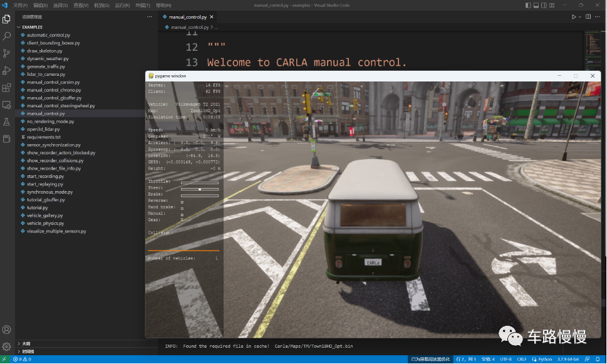Toggle primary sidebar layout icon
This screenshot has width=607, height=364.
tap(528, 6)
